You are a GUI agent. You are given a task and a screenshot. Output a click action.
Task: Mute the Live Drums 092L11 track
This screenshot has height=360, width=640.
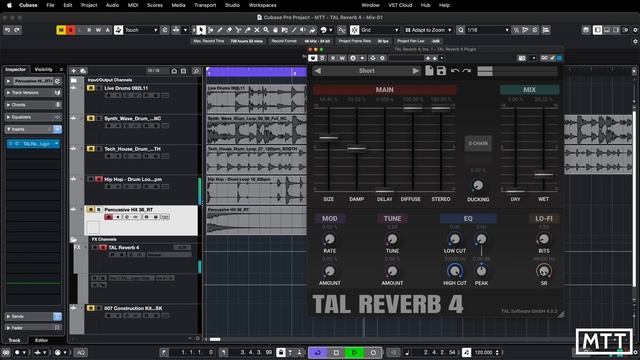pos(91,88)
